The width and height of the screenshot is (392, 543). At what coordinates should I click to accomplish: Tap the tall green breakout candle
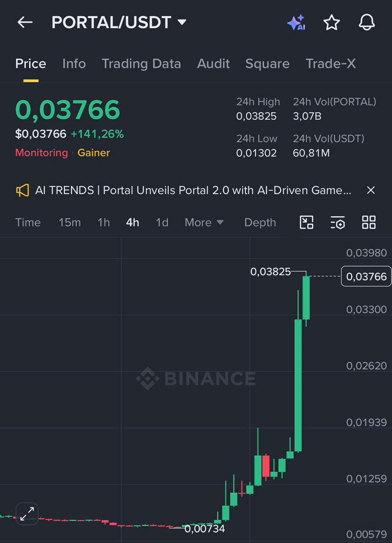click(x=298, y=385)
